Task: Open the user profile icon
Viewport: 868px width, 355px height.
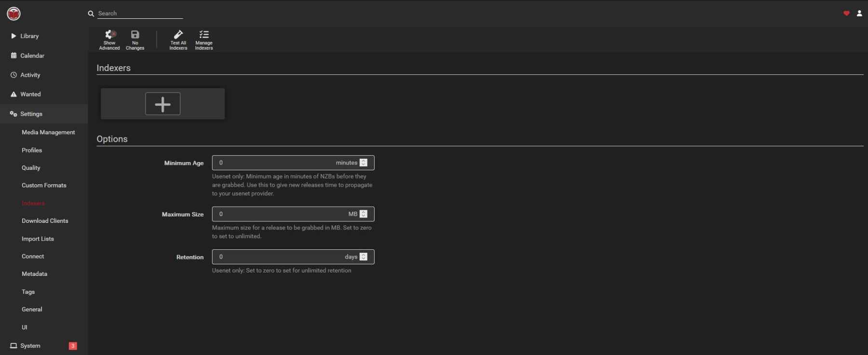Action: [x=859, y=14]
